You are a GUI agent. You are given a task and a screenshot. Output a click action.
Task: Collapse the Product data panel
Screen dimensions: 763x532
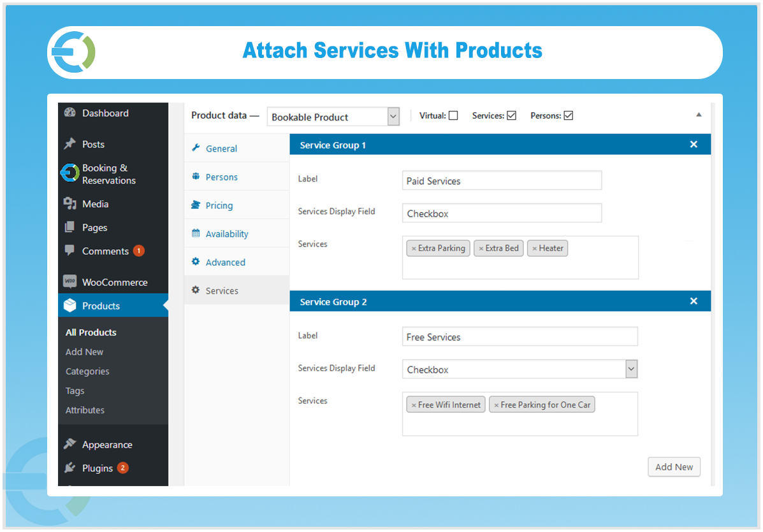click(699, 115)
